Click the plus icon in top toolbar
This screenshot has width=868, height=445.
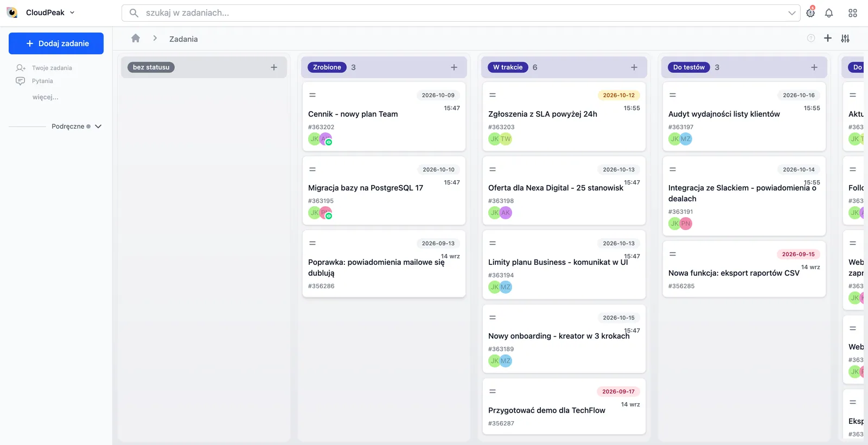pyautogui.click(x=828, y=38)
